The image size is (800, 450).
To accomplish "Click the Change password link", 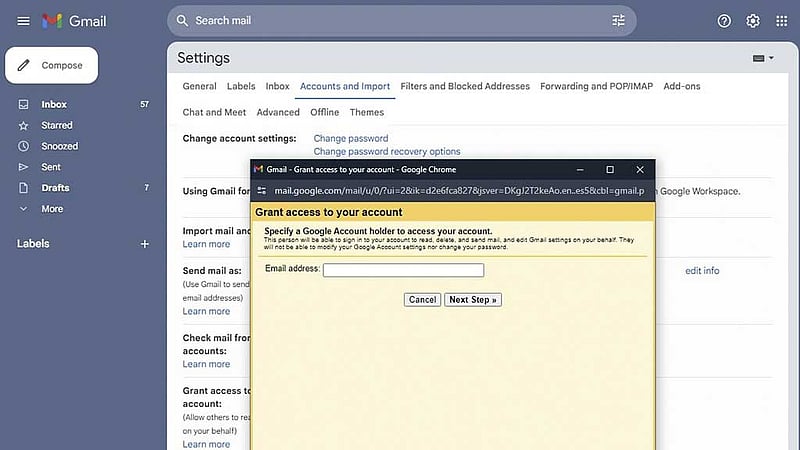I will [x=351, y=138].
